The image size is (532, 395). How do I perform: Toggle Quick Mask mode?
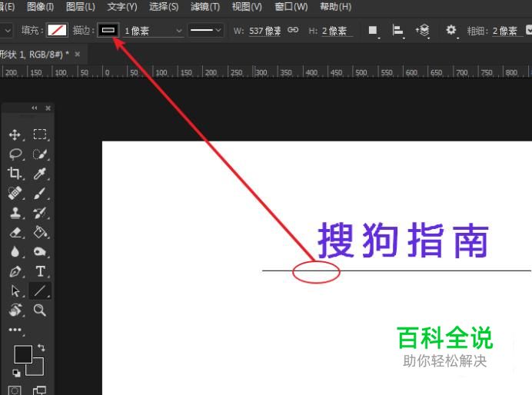click(15, 390)
